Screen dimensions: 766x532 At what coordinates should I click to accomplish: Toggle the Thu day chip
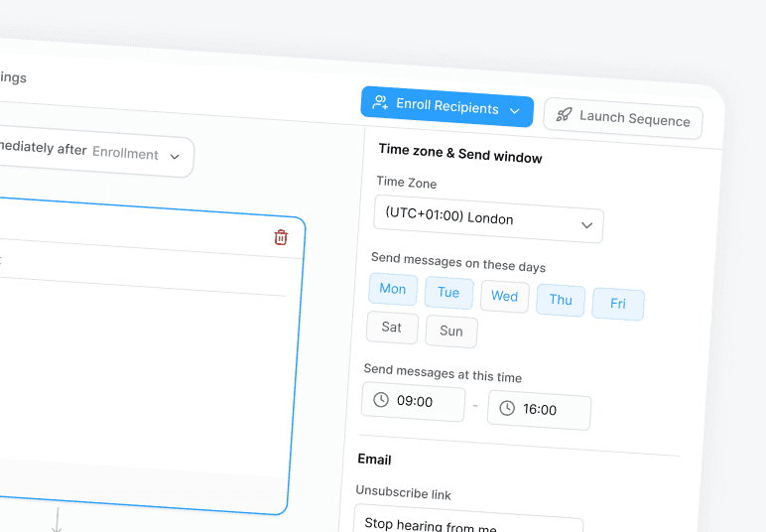click(x=561, y=300)
